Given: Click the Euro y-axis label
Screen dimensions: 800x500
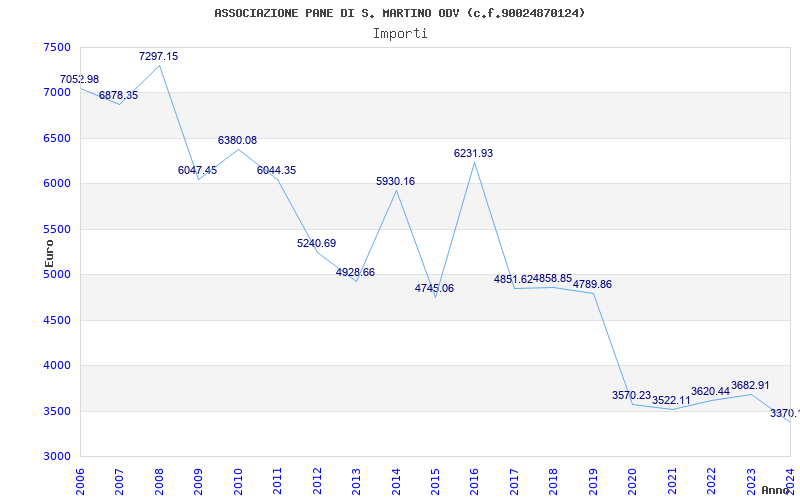Looking at the screenshot, I should pos(49,253).
